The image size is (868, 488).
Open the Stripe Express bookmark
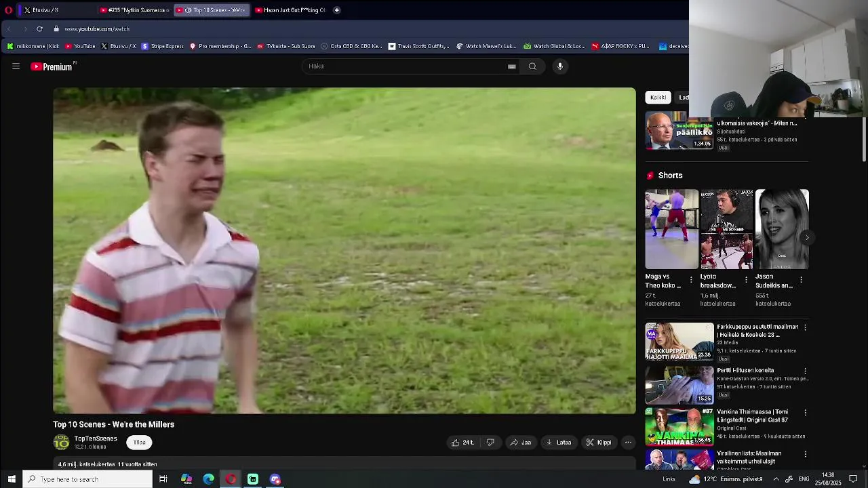163,46
